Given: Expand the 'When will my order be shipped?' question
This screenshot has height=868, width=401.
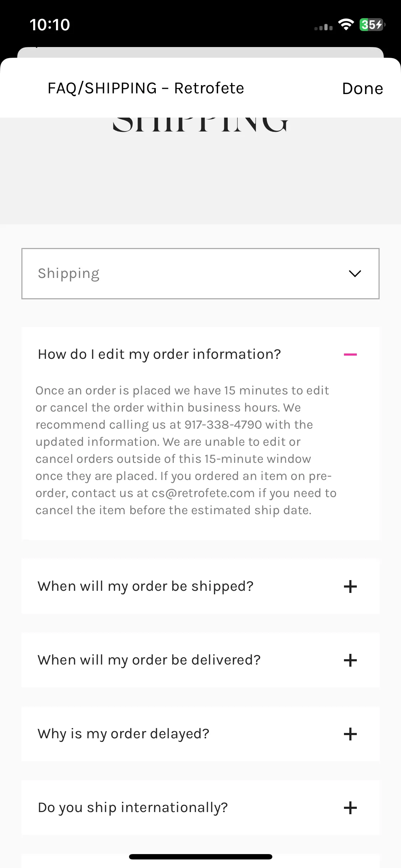Looking at the screenshot, I should (x=200, y=587).
